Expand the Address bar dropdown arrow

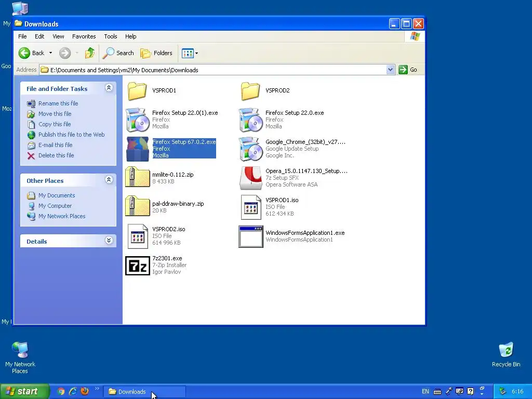390,70
